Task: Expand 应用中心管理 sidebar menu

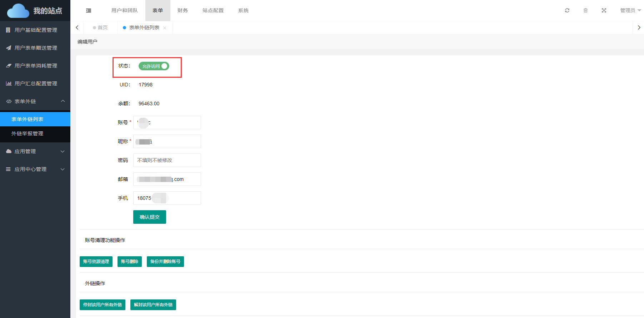Action: pyautogui.click(x=35, y=169)
